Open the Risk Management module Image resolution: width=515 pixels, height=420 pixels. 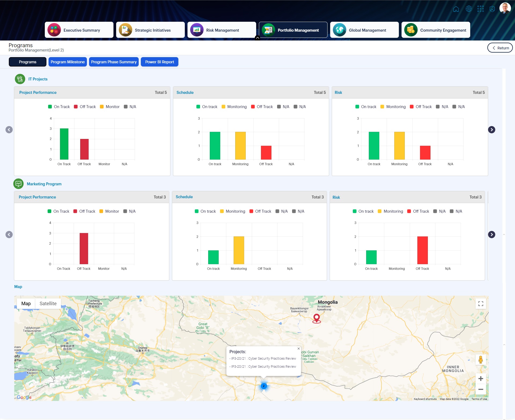(x=222, y=30)
